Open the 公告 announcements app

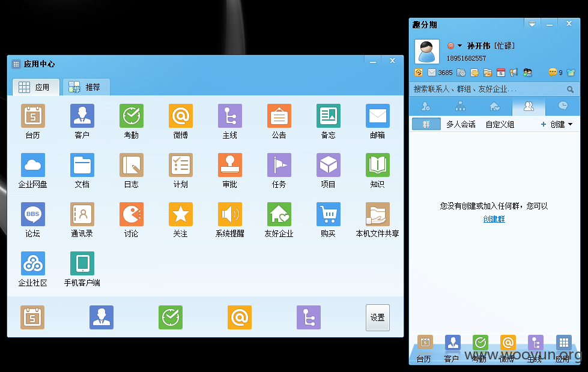279,116
